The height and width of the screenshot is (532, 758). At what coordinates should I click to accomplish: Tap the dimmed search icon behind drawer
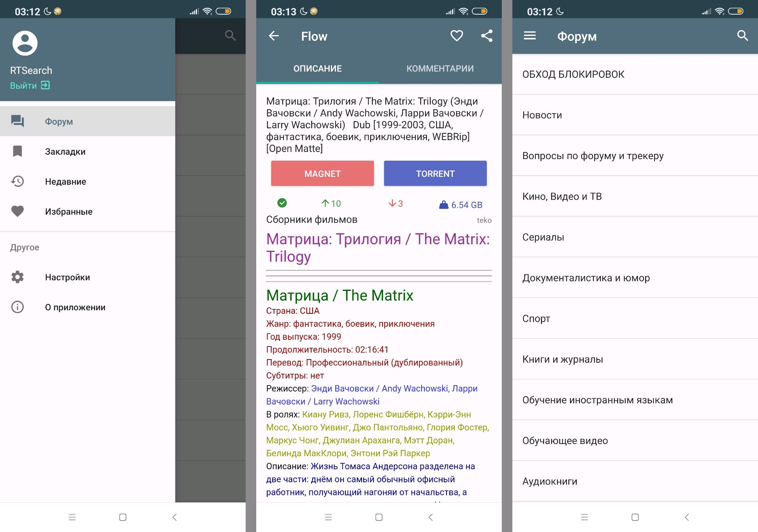coord(230,36)
